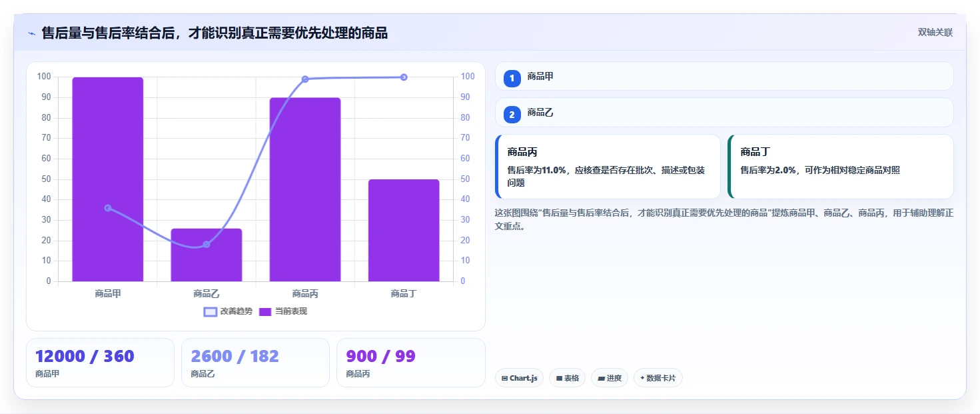The width and height of the screenshot is (980, 414).
Task: Click the trend line point above 商品丁
Action: [x=404, y=77]
